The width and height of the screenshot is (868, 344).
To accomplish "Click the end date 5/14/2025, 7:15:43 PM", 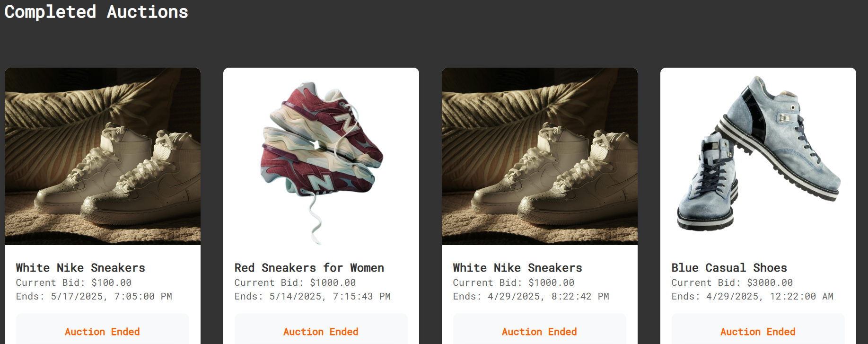I will click(x=312, y=296).
